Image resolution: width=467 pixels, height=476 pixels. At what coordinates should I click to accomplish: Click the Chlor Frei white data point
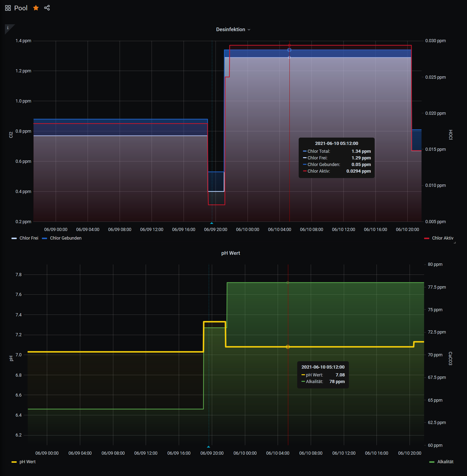point(289,57)
